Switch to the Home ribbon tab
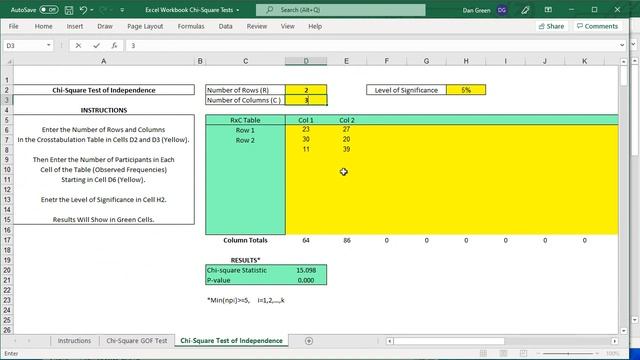This screenshot has width=640, height=360. pyautogui.click(x=43, y=26)
